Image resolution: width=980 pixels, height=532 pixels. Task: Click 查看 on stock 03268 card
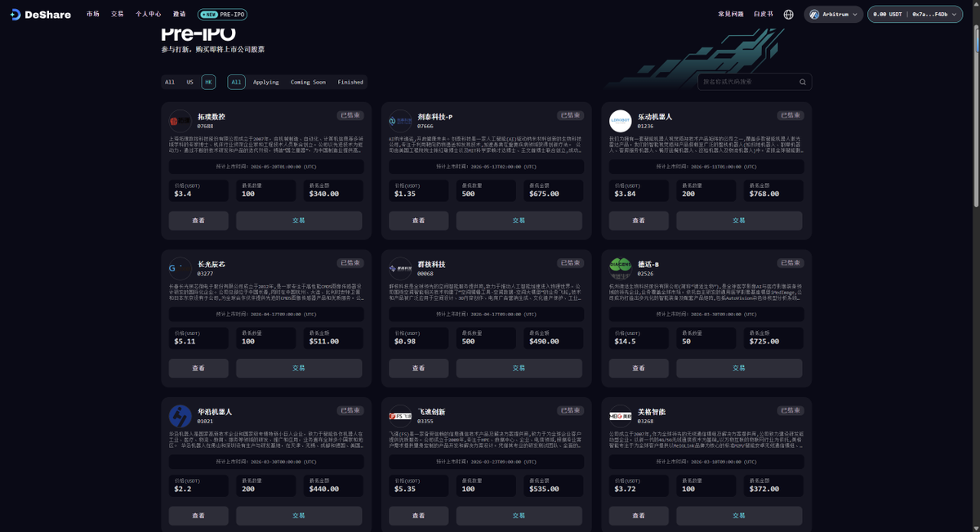(639, 516)
